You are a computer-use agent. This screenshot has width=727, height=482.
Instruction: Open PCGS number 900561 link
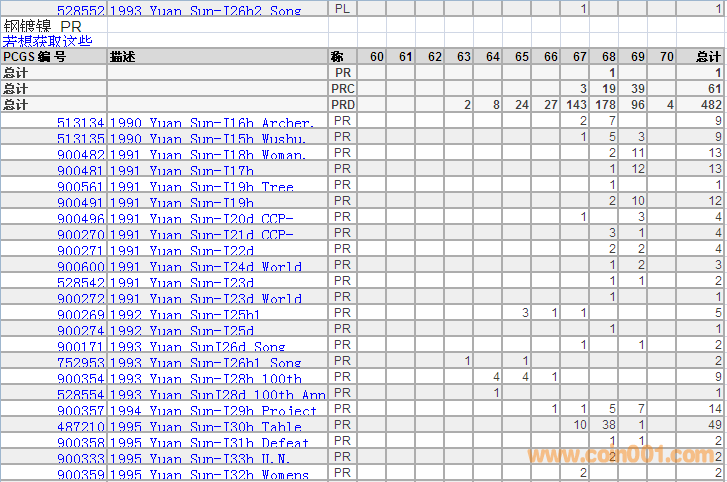coord(81,187)
